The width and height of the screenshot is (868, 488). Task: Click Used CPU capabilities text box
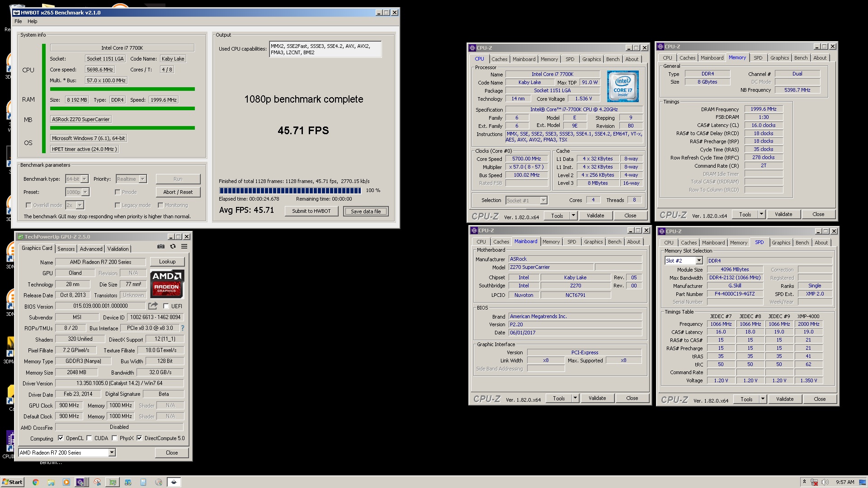tap(325, 49)
